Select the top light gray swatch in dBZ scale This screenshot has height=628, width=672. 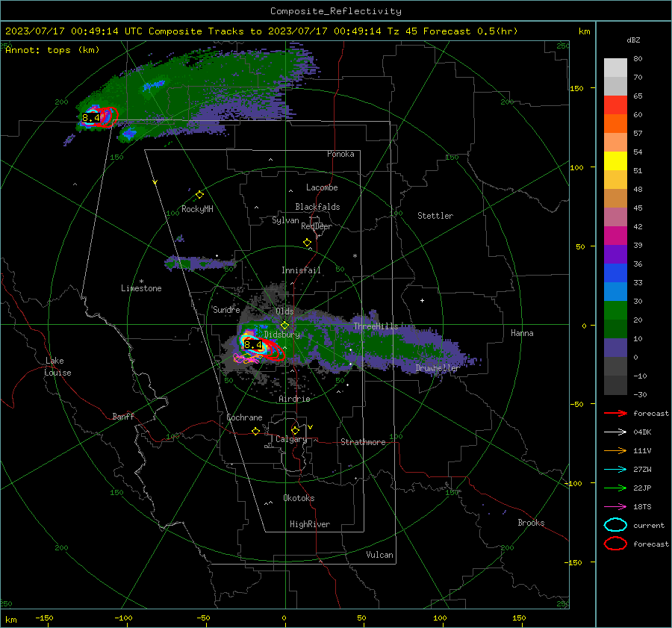pyautogui.click(x=615, y=68)
